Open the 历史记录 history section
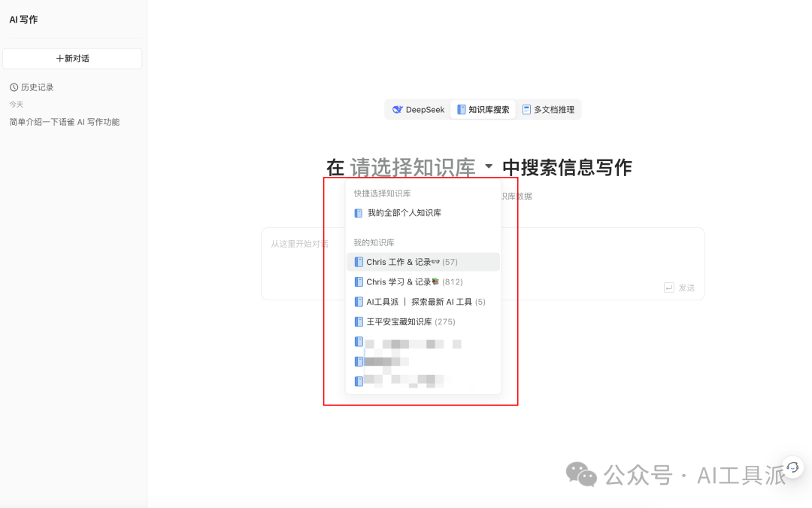 click(x=32, y=87)
